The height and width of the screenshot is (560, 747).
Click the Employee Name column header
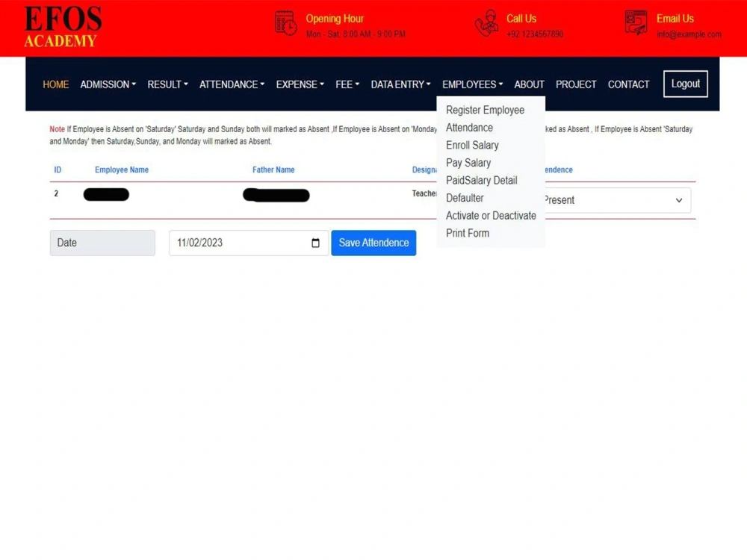click(x=122, y=169)
